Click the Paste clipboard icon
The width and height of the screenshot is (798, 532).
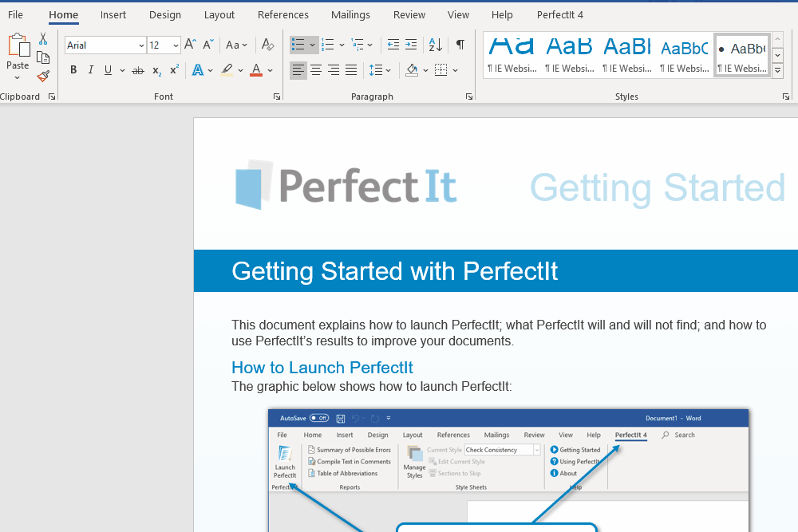[x=19, y=45]
